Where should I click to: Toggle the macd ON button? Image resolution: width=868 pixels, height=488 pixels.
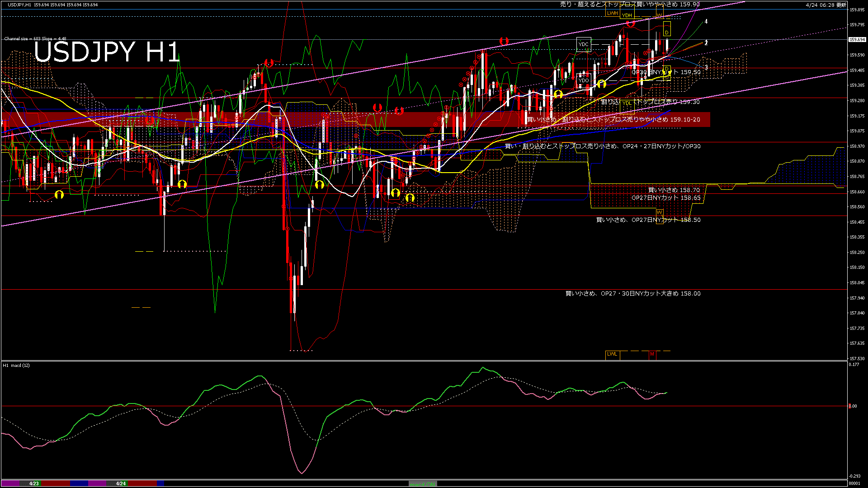(x=423, y=483)
